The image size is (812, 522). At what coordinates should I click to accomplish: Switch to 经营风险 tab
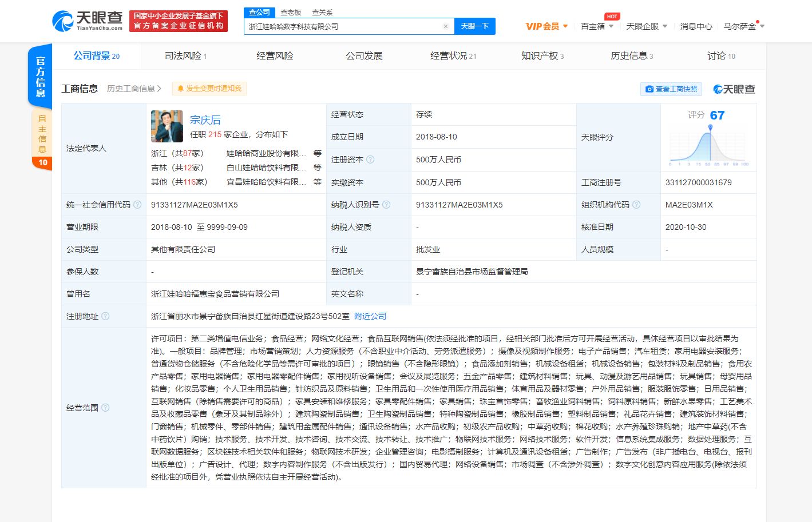click(x=275, y=56)
